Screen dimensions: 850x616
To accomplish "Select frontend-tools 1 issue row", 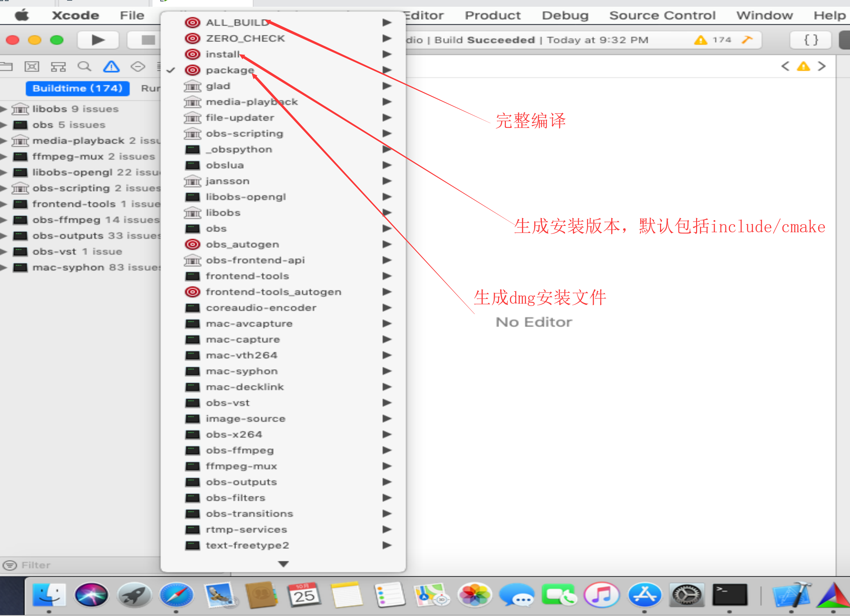I will click(80, 204).
